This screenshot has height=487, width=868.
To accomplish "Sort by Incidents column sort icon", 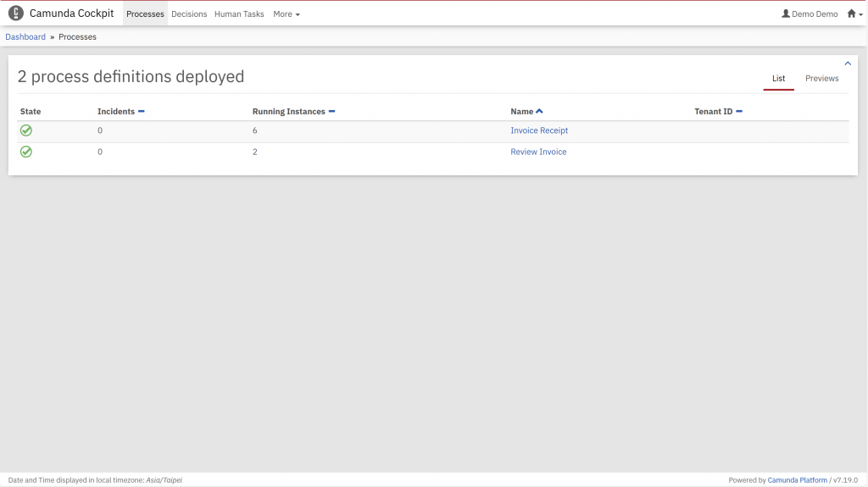I will point(142,111).
